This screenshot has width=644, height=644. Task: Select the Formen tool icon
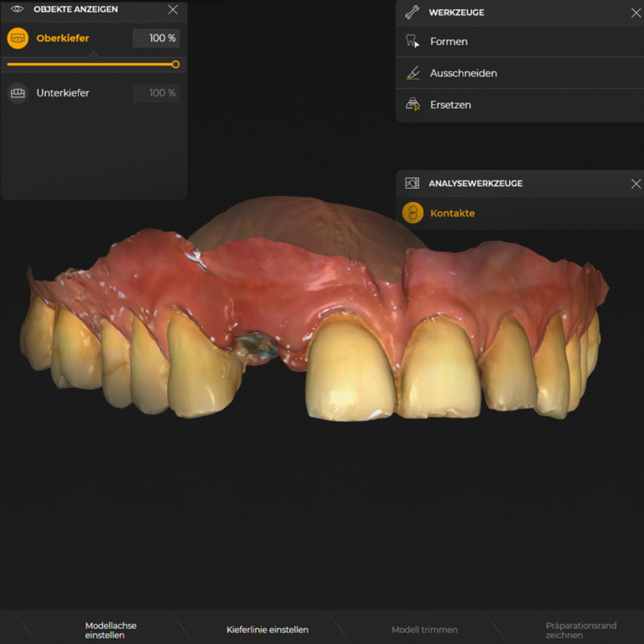click(413, 41)
